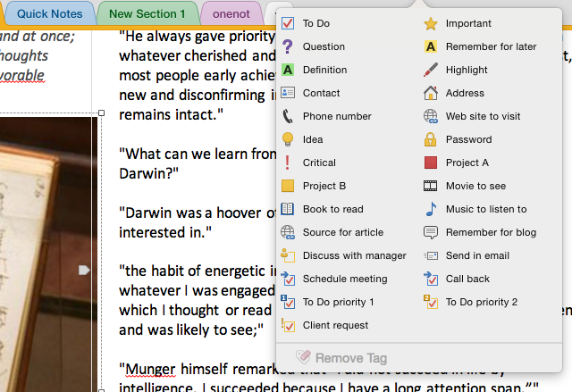Choose the Idea lightbulb tag icon
Viewport: 572px width, 392px height.
point(288,139)
